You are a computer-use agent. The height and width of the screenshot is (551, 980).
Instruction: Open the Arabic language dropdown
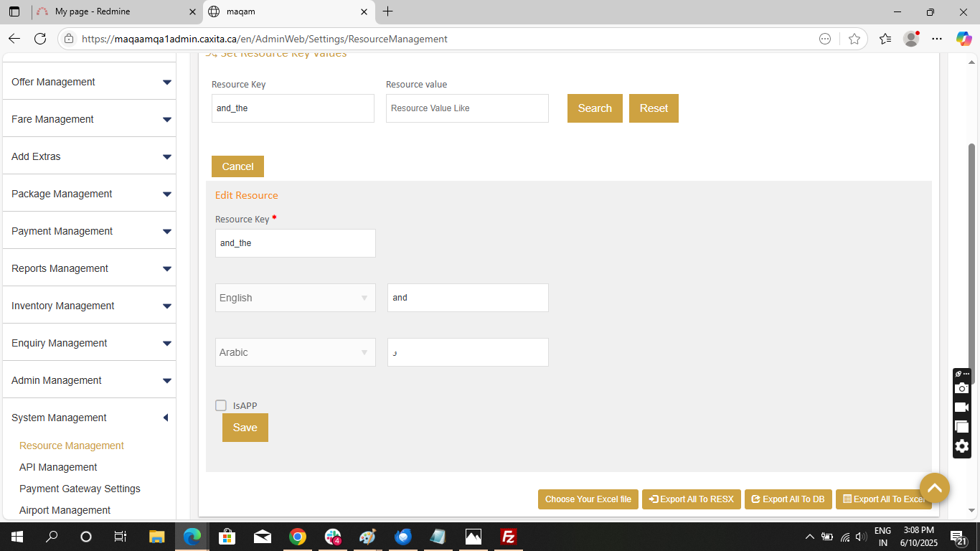295,352
